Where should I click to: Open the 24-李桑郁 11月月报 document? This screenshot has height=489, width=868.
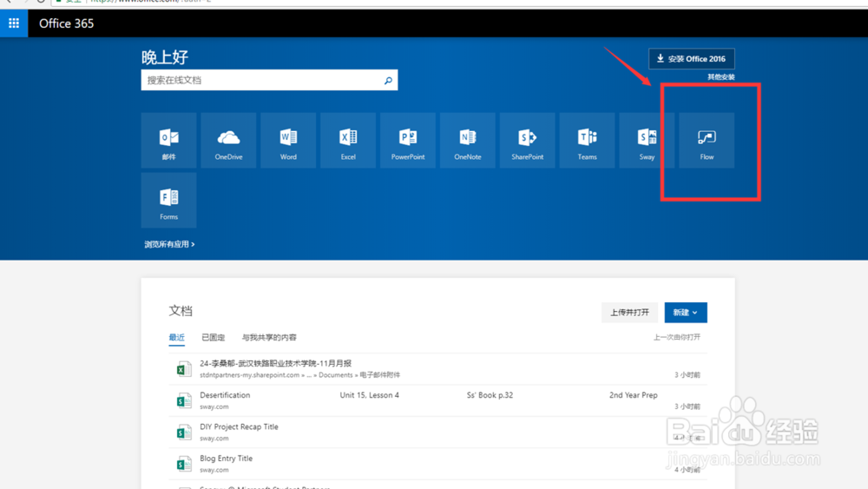[276, 363]
